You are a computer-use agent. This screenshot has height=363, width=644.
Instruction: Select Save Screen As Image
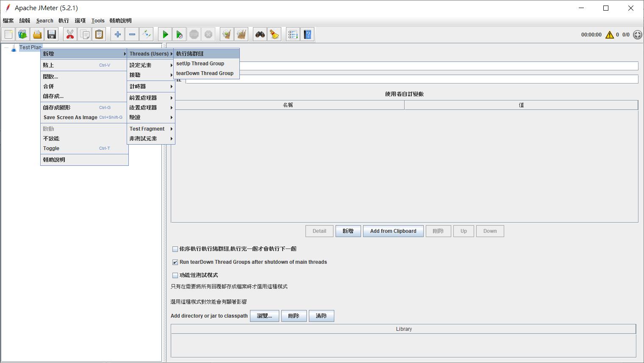click(84, 117)
